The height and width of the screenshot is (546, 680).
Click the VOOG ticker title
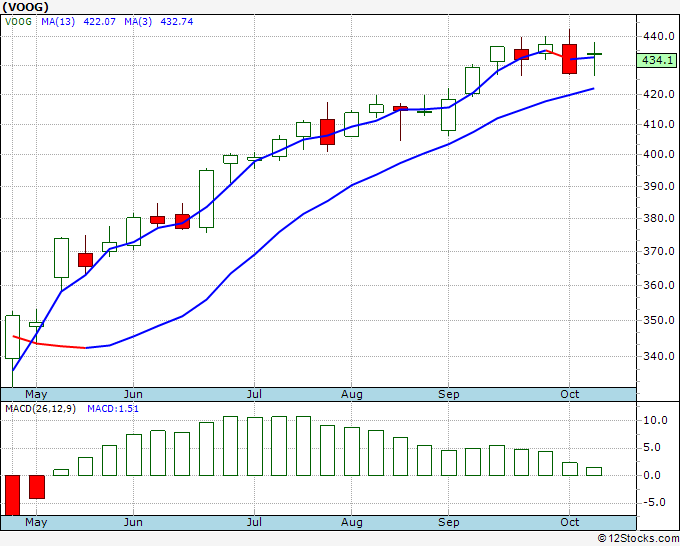click(26, 7)
